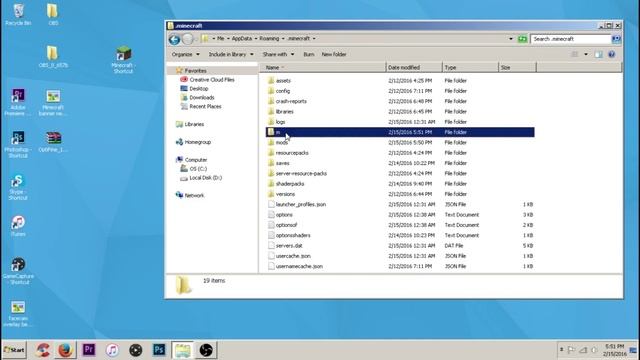The width and height of the screenshot is (640, 360).
Task: Select Creative Cloud Files in sidebar
Action: (x=212, y=80)
